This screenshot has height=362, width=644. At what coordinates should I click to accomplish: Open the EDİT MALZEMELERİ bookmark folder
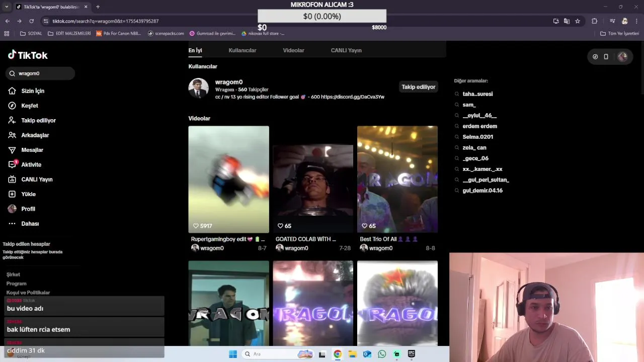69,34
